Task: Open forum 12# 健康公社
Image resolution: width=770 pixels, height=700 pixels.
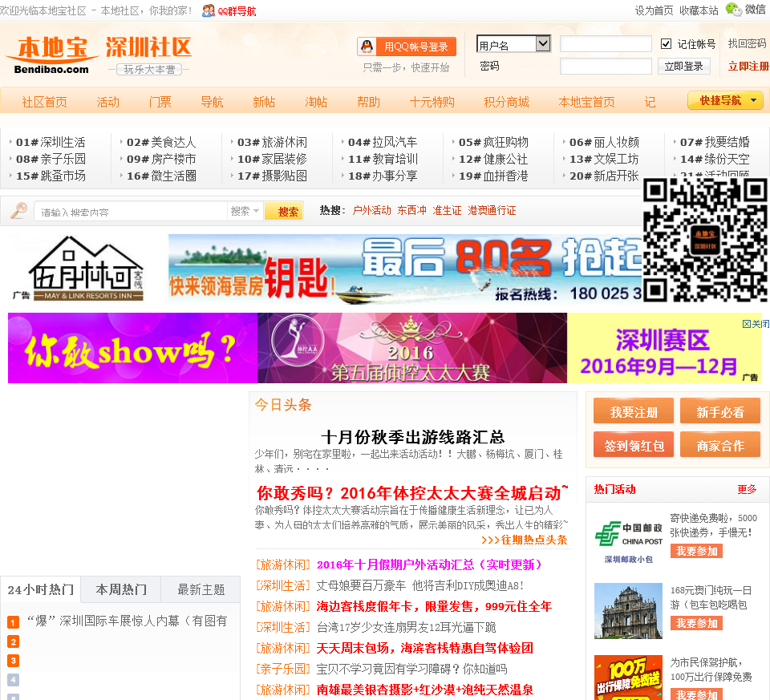Action: pos(493,159)
